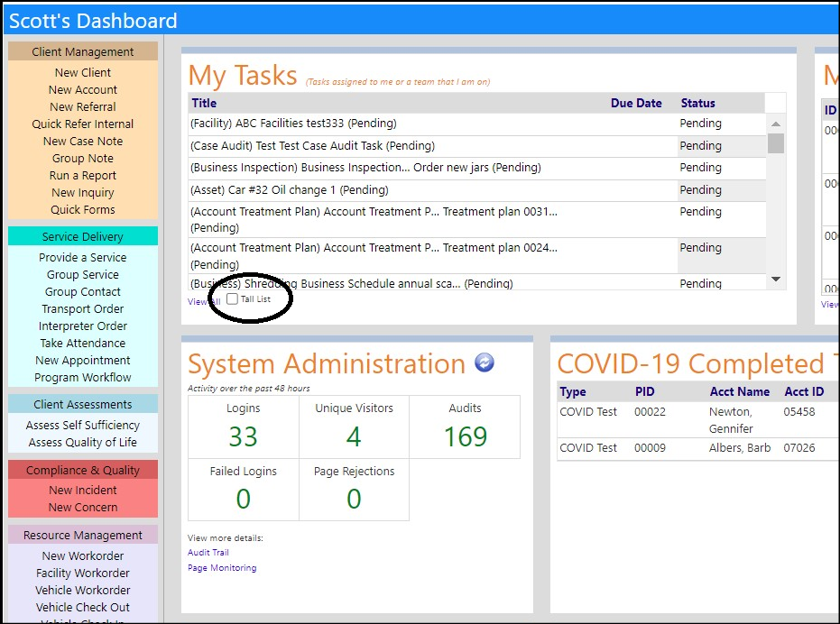Viewport: 840px width, 624px height.
Task: Open Assess Quality of Life
Action: (83, 442)
